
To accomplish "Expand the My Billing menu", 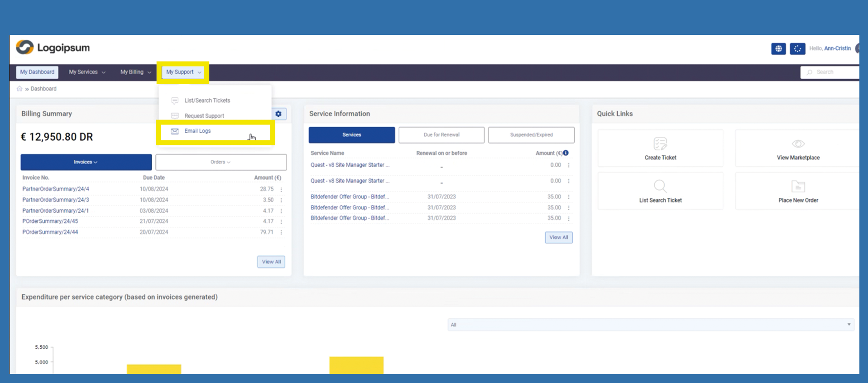I will [135, 72].
